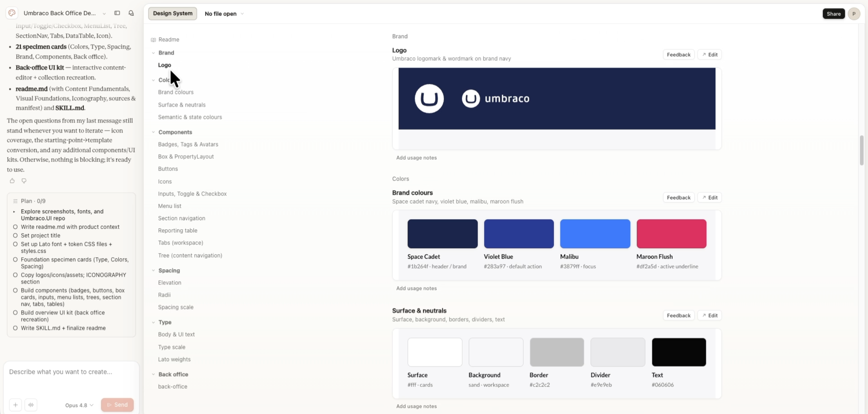The image size is (868, 414).
Task: Open the Elevation spacing page
Action: tap(170, 283)
